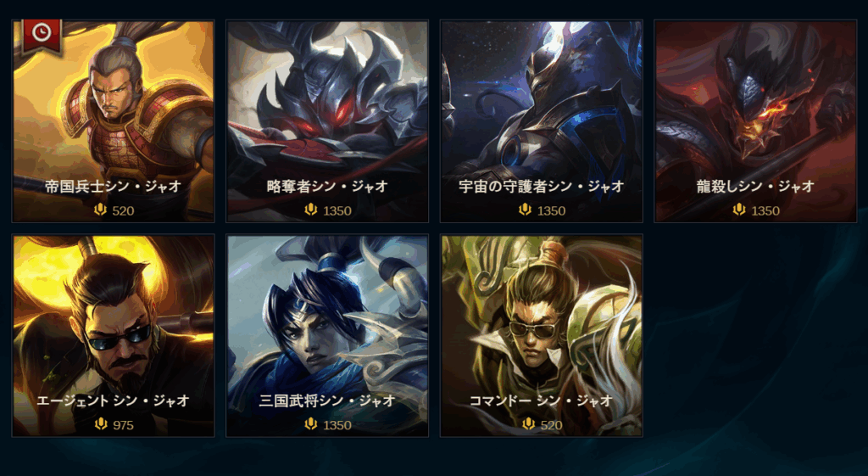Click the 略奪者シン・ジャオ name label
The height and width of the screenshot is (476, 868).
(327, 186)
